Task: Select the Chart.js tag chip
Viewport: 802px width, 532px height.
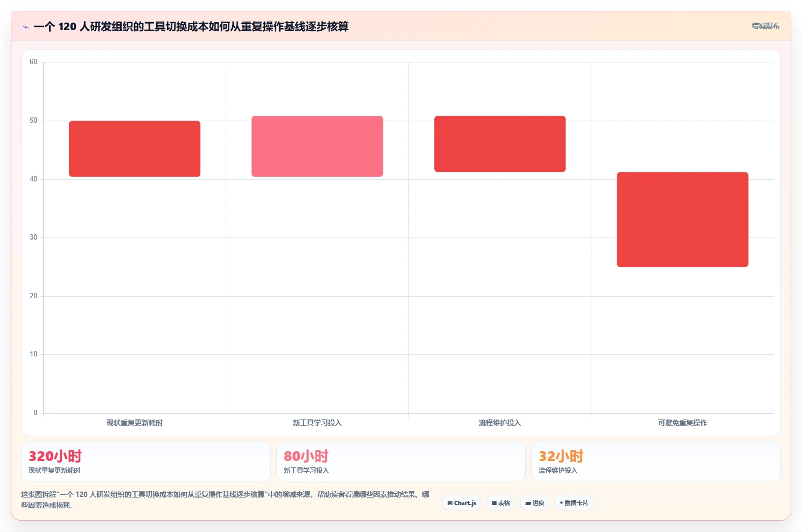Action: 462,503
